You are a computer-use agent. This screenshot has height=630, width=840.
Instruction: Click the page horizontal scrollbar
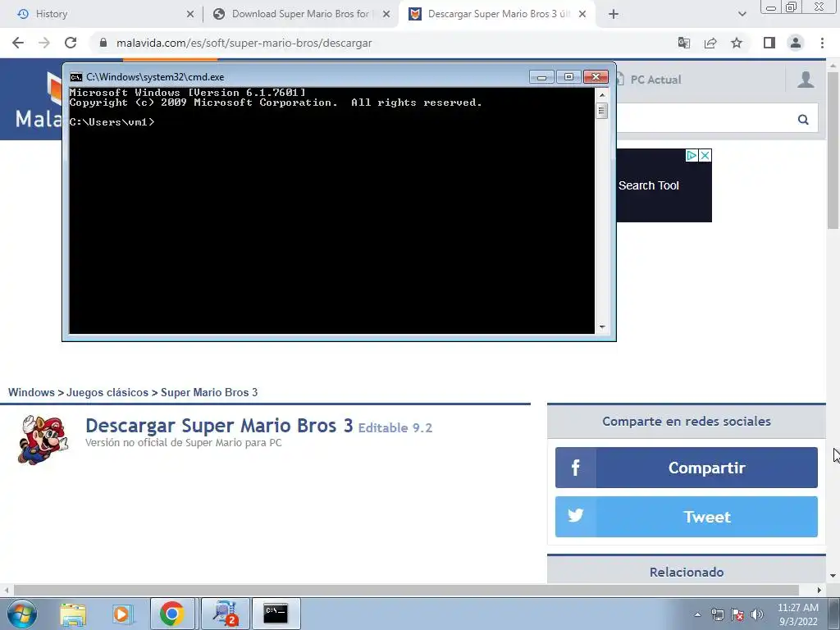click(x=406, y=590)
